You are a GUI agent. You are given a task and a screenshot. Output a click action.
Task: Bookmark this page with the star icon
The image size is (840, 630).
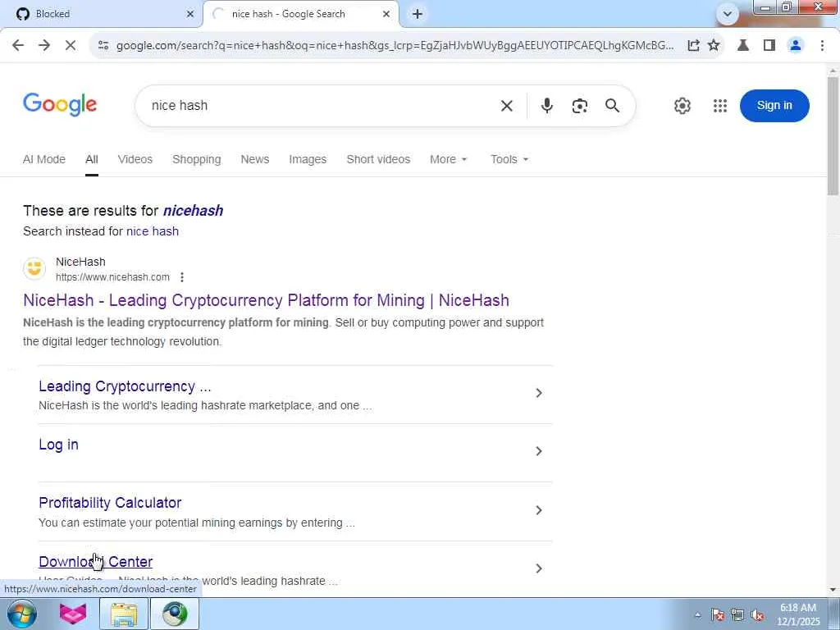714,46
